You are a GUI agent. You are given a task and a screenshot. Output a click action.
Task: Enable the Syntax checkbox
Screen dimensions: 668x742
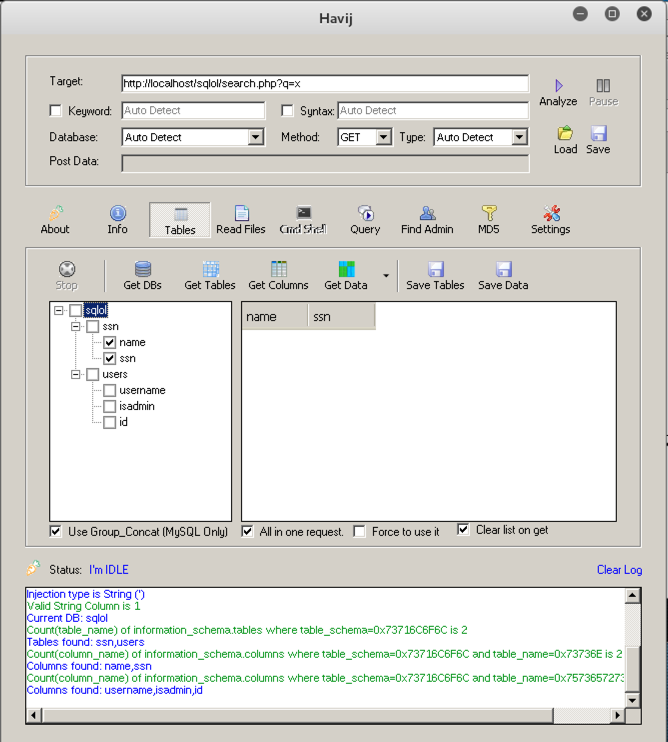287,110
